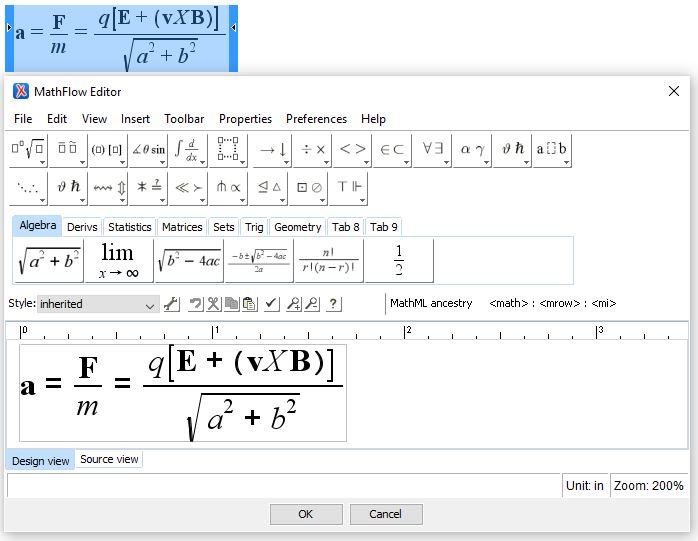Open the Edit menu
698x541 pixels.
pos(57,119)
